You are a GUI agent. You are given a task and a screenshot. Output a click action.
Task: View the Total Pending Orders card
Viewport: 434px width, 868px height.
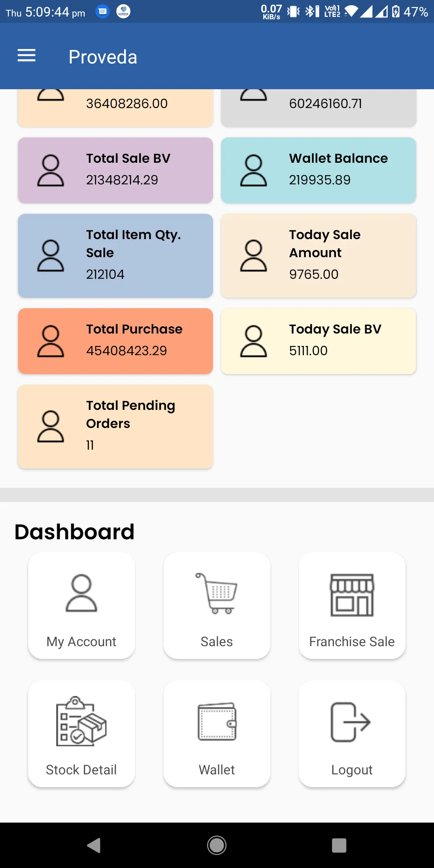(x=115, y=426)
